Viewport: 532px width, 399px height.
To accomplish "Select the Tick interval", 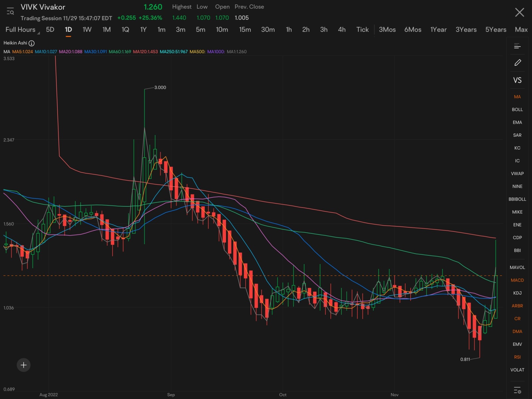I will click(x=362, y=30).
